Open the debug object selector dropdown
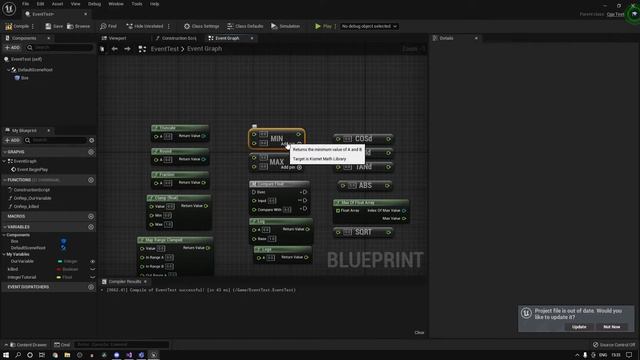Viewport: 640px width, 360px height. pyautogui.click(x=369, y=26)
